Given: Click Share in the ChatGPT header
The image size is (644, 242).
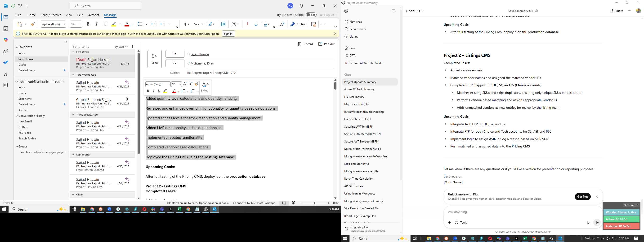Looking at the screenshot, I should tap(617, 11).
